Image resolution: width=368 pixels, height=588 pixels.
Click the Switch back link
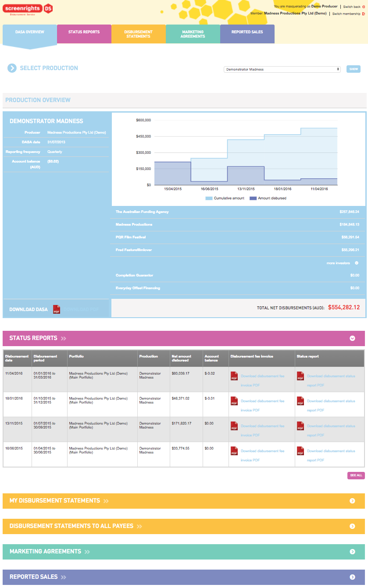(x=352, y=7)
